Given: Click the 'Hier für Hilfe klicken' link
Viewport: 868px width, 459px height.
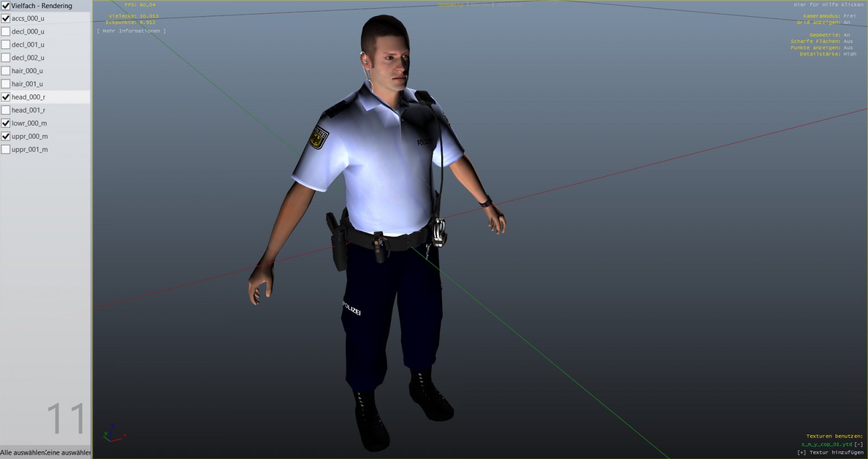Looking at the screenshot, I should pyautogui.click(x=828, y=5).
